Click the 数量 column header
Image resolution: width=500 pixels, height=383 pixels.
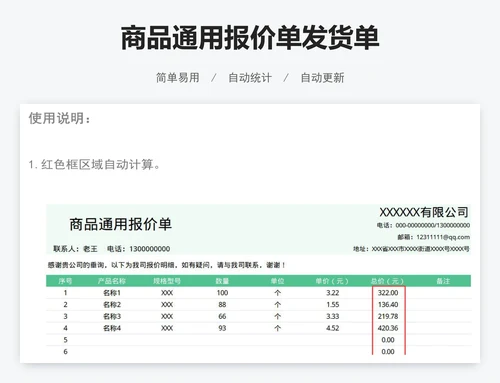coord(222,281)
